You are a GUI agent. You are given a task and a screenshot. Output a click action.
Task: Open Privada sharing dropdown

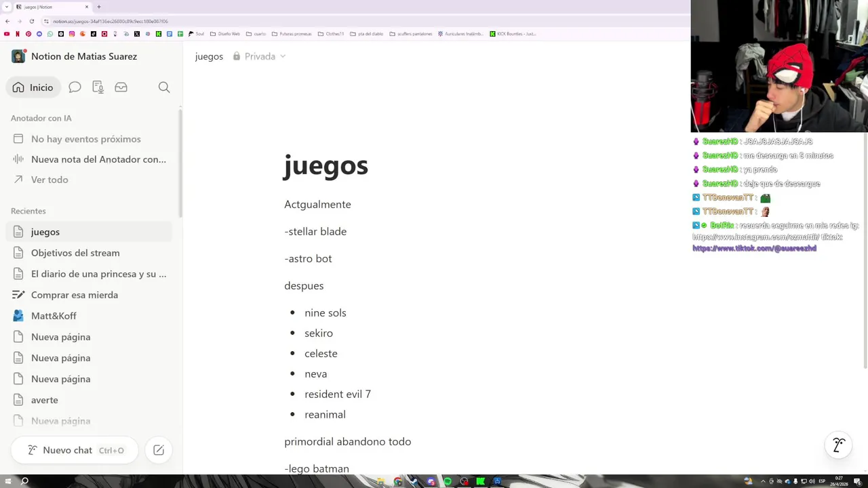259,56
